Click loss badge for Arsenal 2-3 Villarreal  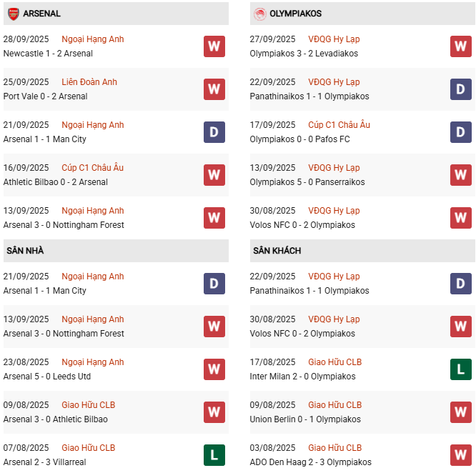(214, 455)
